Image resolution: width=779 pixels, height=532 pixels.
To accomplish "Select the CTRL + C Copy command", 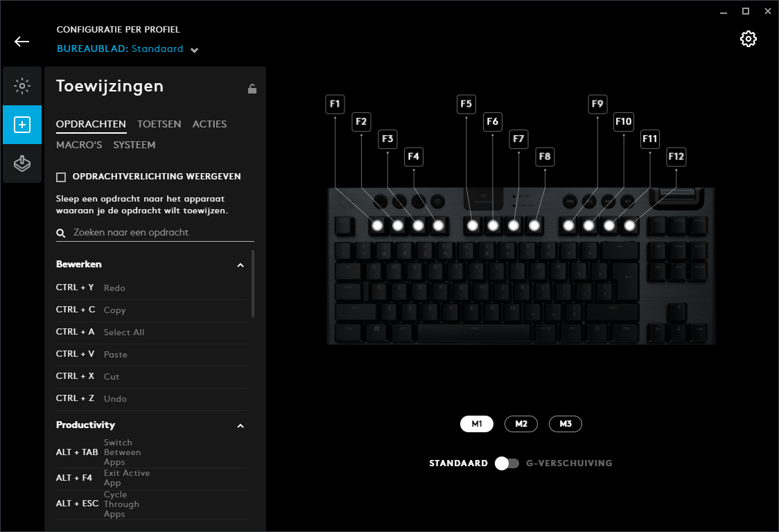I will click(152, 310).
